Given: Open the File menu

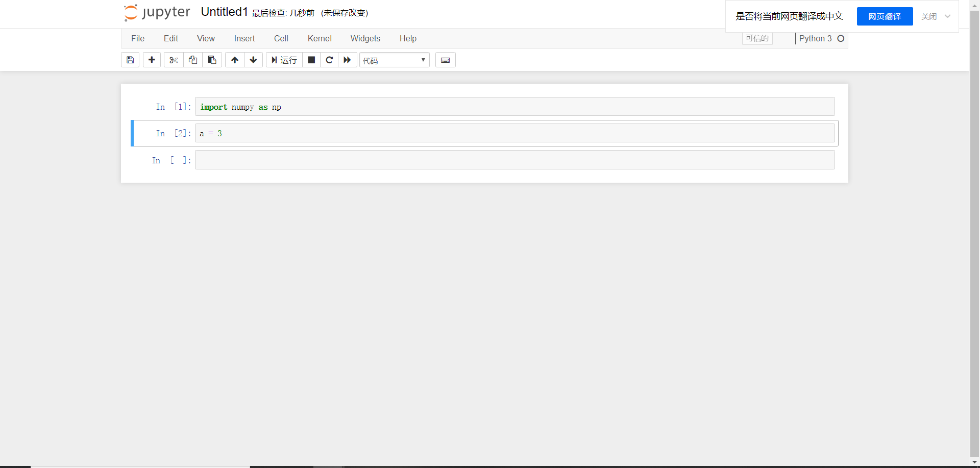Looking at the screenshot, I should 138,39.
